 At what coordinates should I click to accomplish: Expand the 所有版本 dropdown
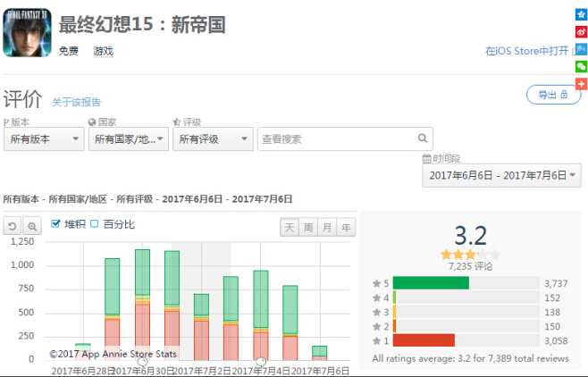click(x=44, y=139)
